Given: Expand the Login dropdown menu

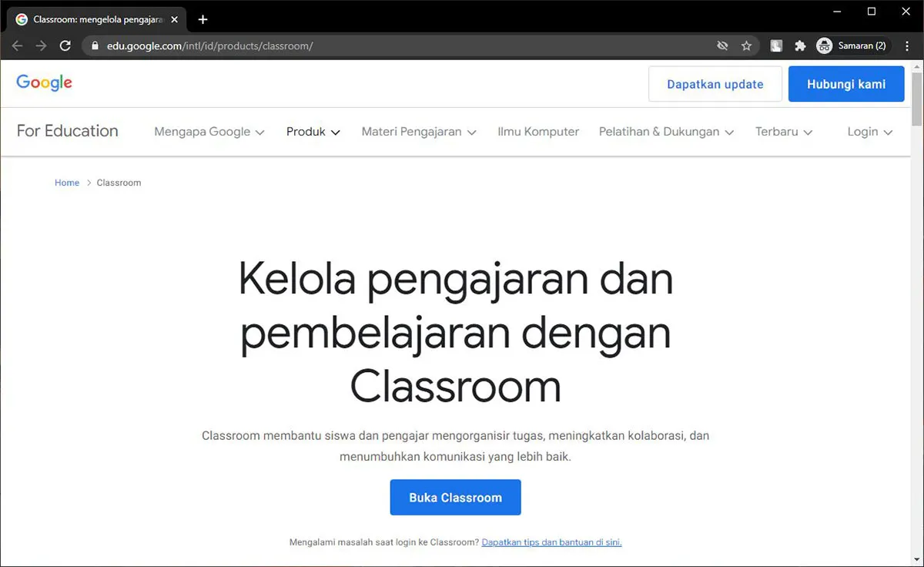Looking at the screenshot, I should 869,132.
